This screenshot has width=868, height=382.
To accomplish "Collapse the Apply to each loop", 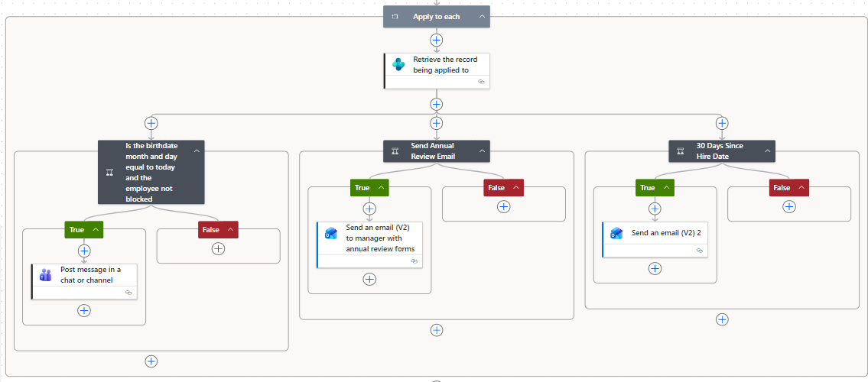I will [x=482, y=17].
